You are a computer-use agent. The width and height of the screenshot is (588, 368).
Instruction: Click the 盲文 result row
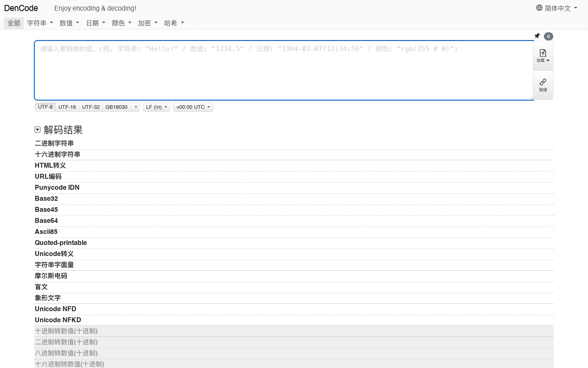pos(294,287)
